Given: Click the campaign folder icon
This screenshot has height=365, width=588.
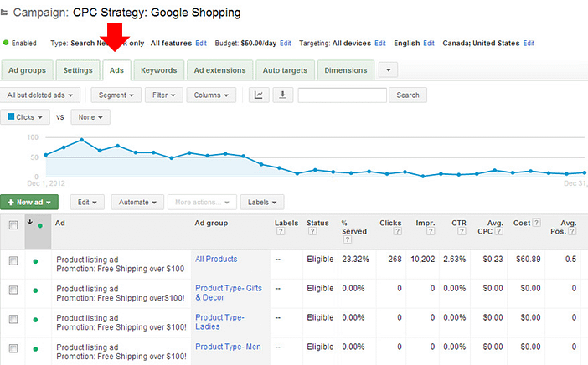Looking at the screenshot, I should coord(4,13).
